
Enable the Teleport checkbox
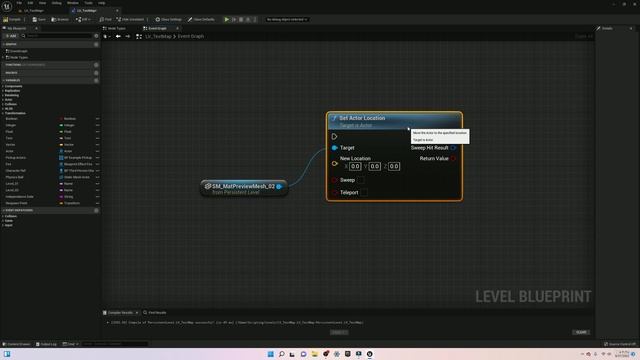coord(363,192)
